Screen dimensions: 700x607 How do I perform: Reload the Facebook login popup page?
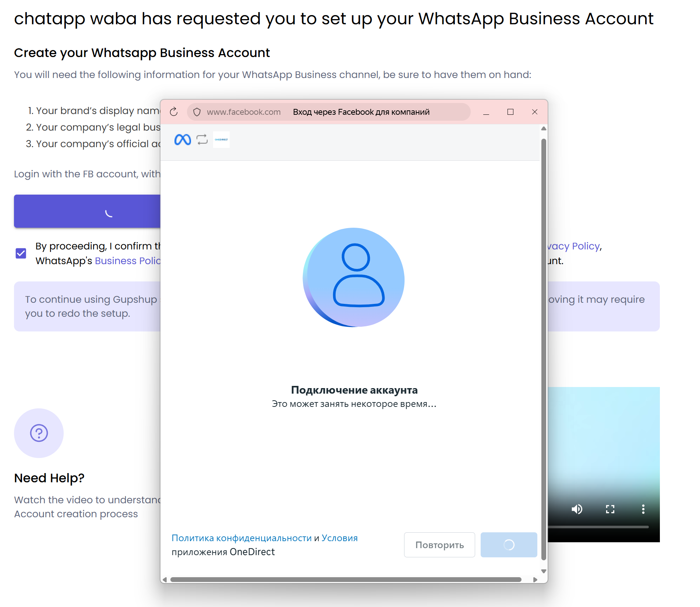point(174,112)
